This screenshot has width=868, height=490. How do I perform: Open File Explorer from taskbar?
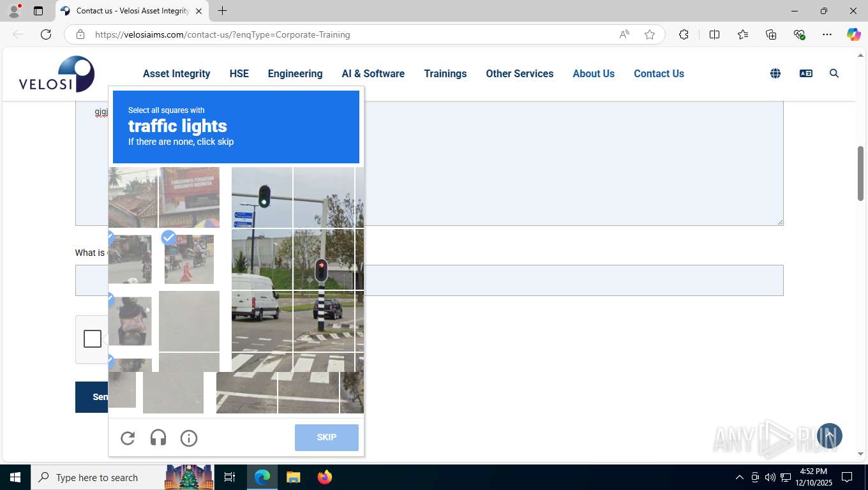pyautogui.click(x=293, y=477)
